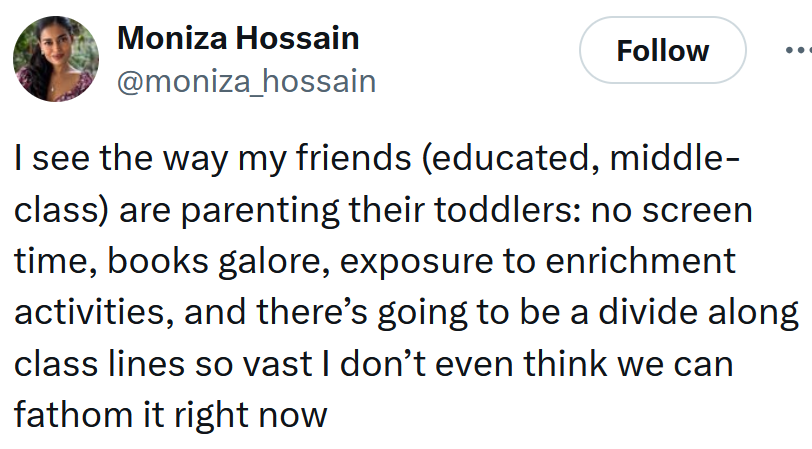Open Moniza Hossain's profile picture
812x449 pixels.
click(x=56, y=59)
